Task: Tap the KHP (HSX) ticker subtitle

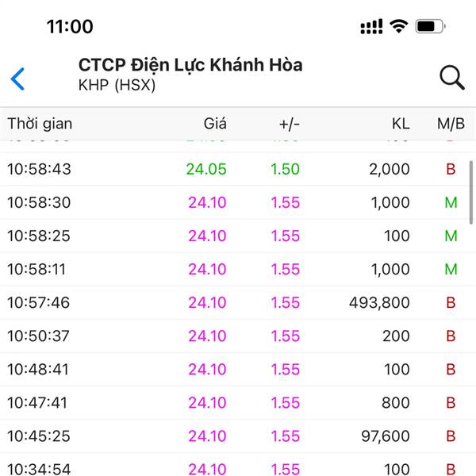Action: coord(117,85)
